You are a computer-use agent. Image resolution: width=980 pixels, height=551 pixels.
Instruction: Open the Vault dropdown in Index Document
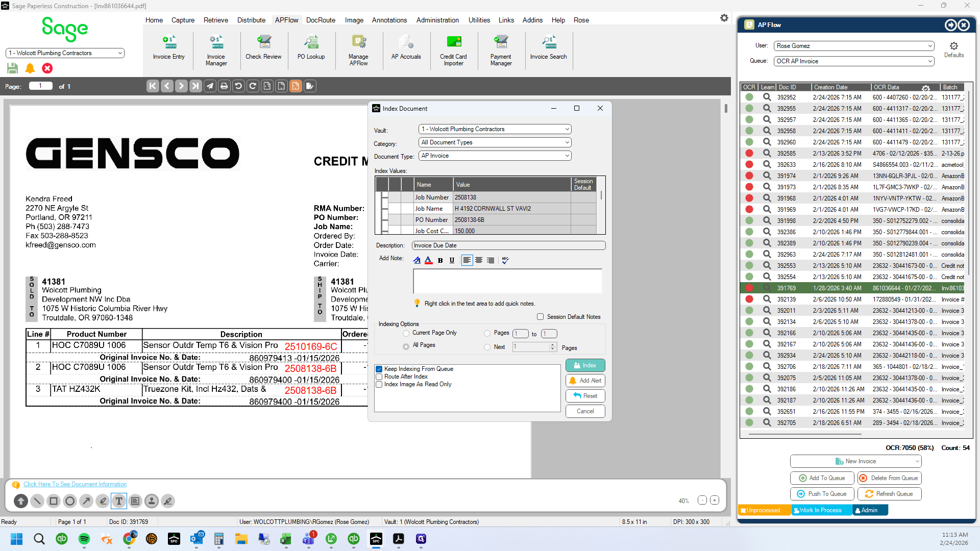pyautogui.click(x=495, y=129)
